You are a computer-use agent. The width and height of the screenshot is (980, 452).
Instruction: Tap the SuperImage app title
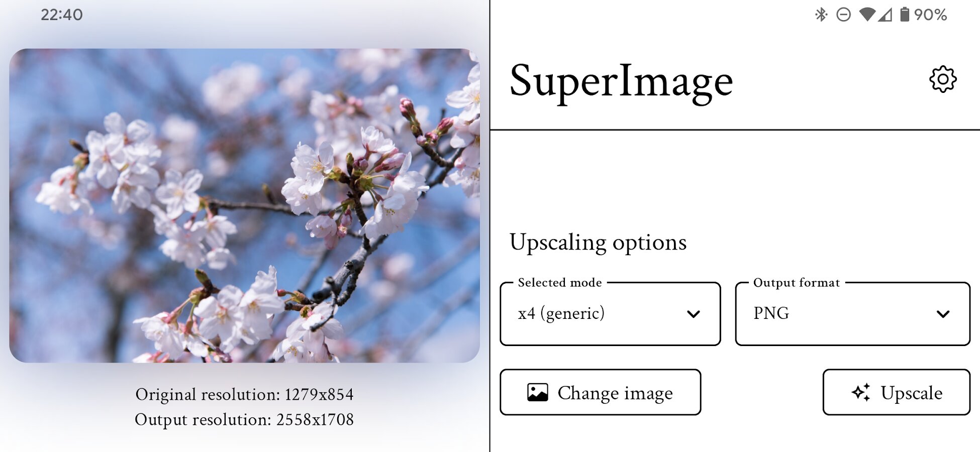point(621,81)
